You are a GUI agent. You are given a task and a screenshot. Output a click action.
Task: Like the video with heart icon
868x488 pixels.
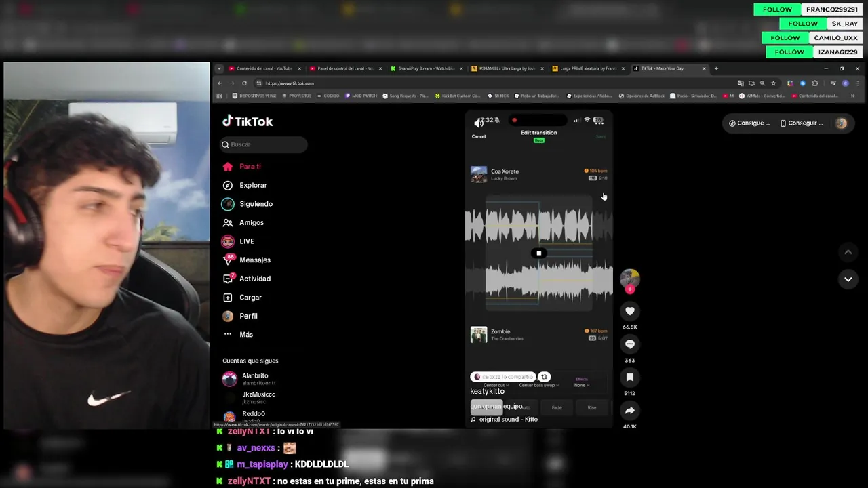(x=630, y=311)
